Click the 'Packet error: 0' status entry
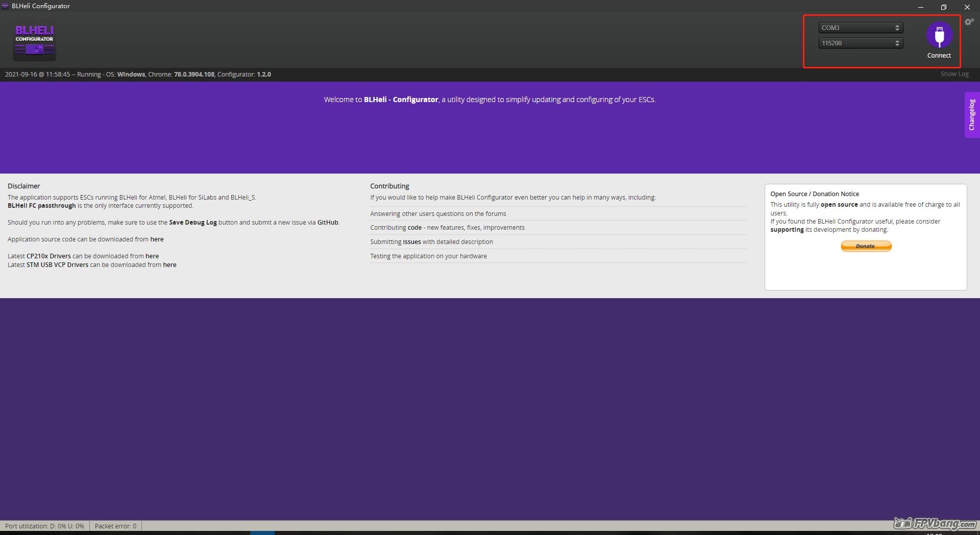Screen dimensions: 980x535 pyautogui.click(x=115, y=526)
